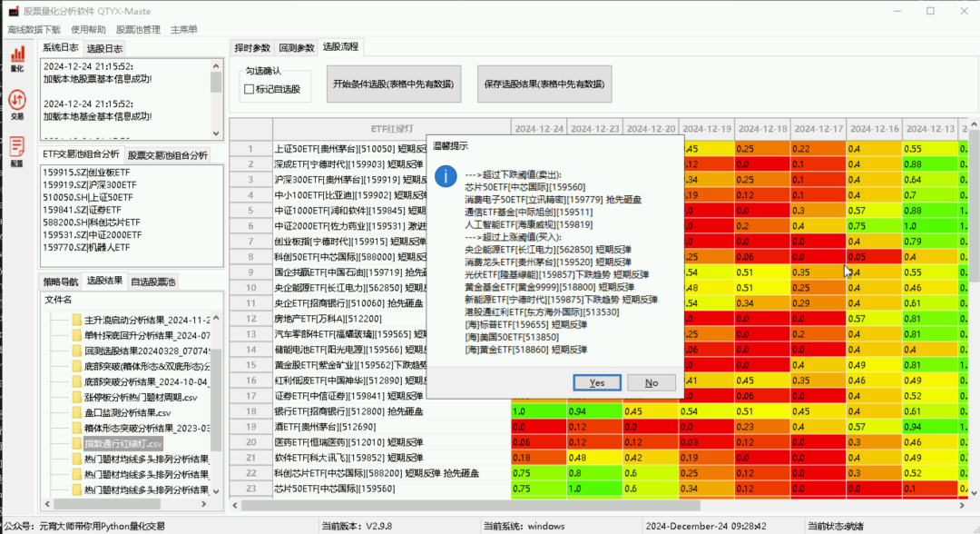Click table horizontal scrollbar right arrow

coord(962,505)
